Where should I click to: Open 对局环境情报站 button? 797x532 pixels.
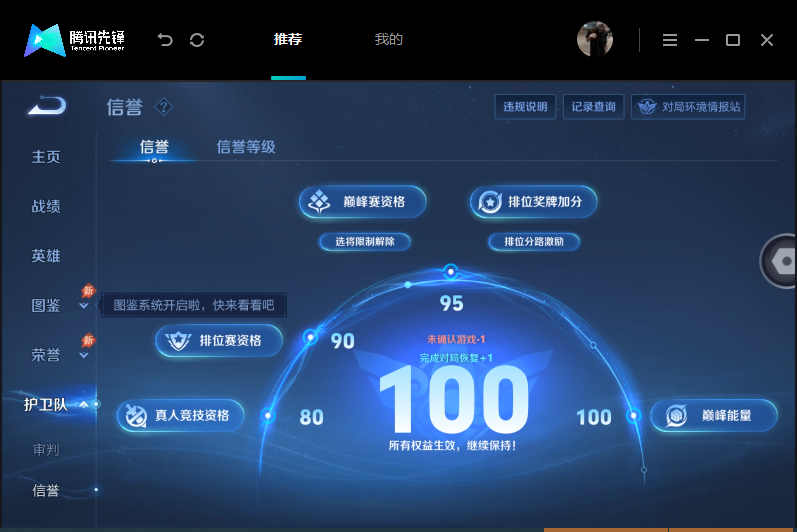688,107
